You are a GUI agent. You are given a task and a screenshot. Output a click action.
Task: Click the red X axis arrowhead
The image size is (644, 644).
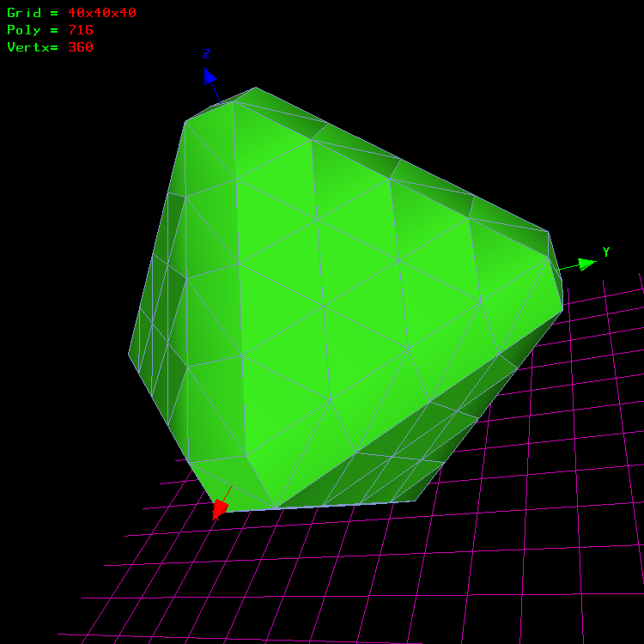point(220,508)
